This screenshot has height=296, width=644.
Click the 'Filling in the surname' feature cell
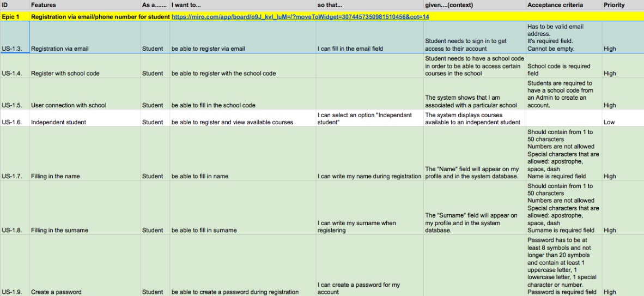pyautogui.click(x=85, y=208)
